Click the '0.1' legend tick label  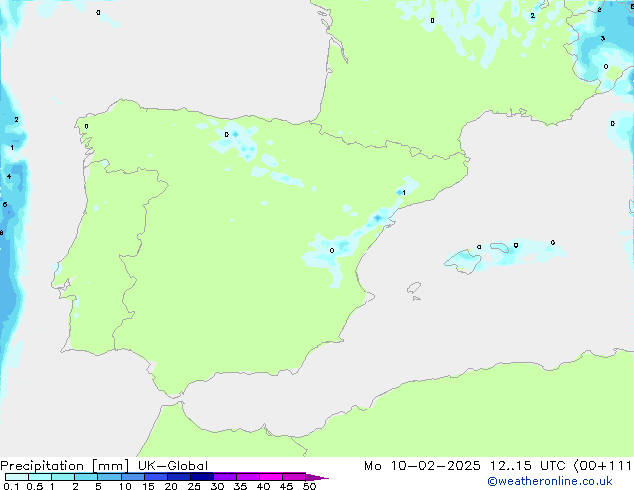(x=11, y=486)
